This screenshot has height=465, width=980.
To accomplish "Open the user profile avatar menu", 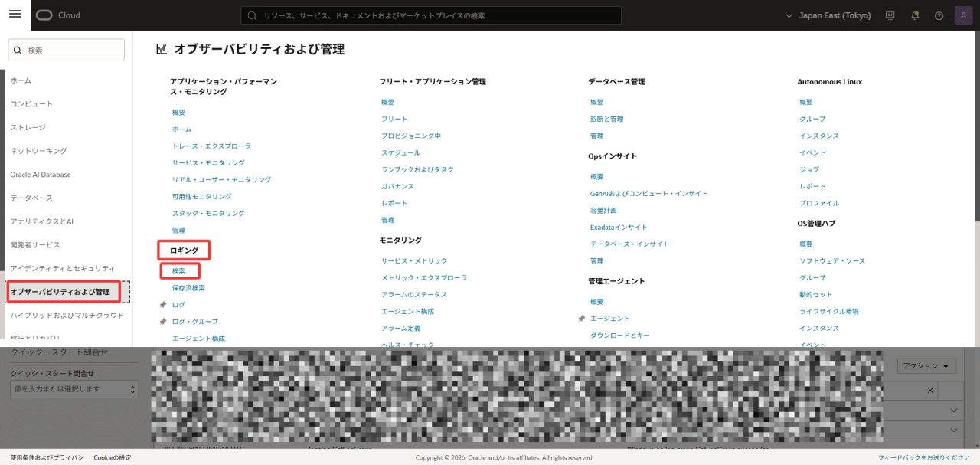I will [x=963, y=15].
